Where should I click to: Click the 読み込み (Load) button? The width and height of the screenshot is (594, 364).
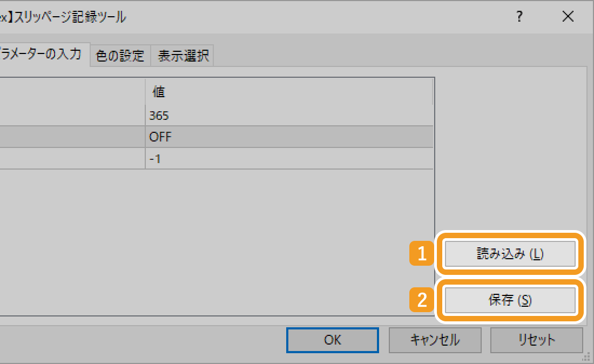point(510,254)
